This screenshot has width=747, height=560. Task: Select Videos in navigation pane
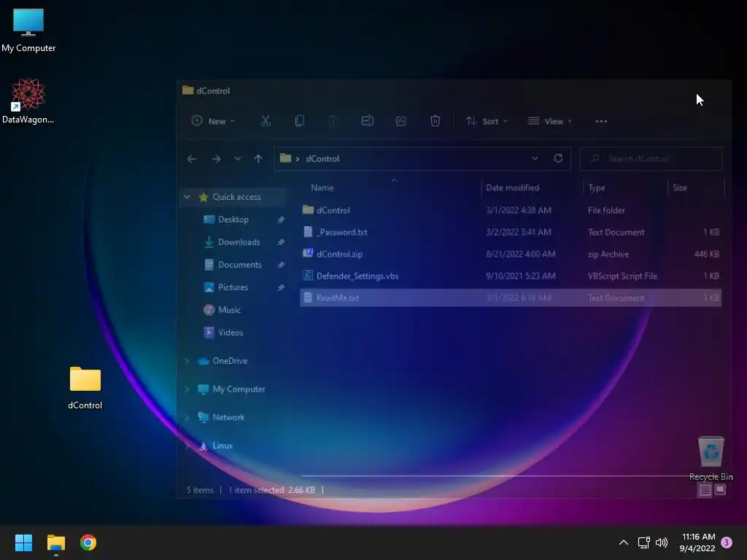tap(231, 332)
